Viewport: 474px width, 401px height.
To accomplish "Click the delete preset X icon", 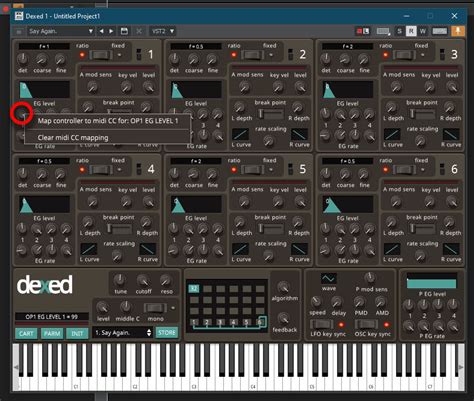I will [x=139, y=31].
